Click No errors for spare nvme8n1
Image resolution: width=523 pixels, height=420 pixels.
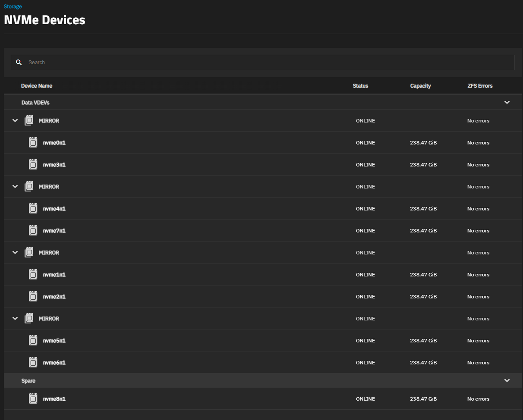coord(478,399)
